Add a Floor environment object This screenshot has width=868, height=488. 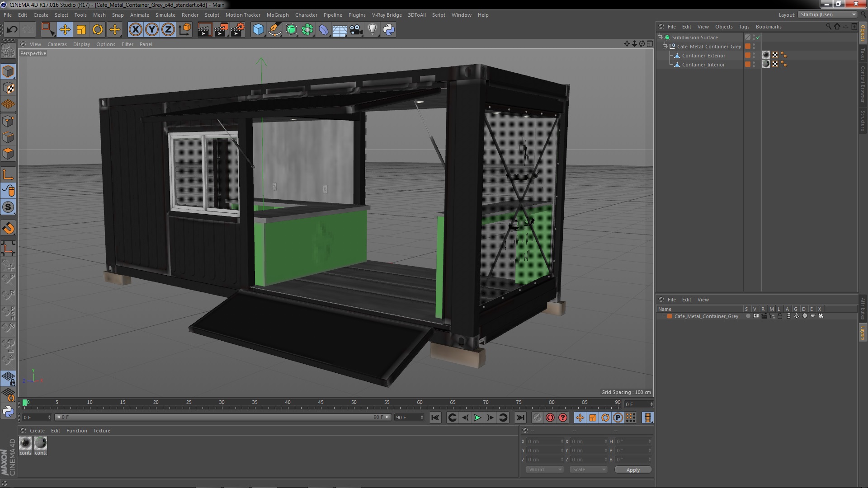[340, 30]
